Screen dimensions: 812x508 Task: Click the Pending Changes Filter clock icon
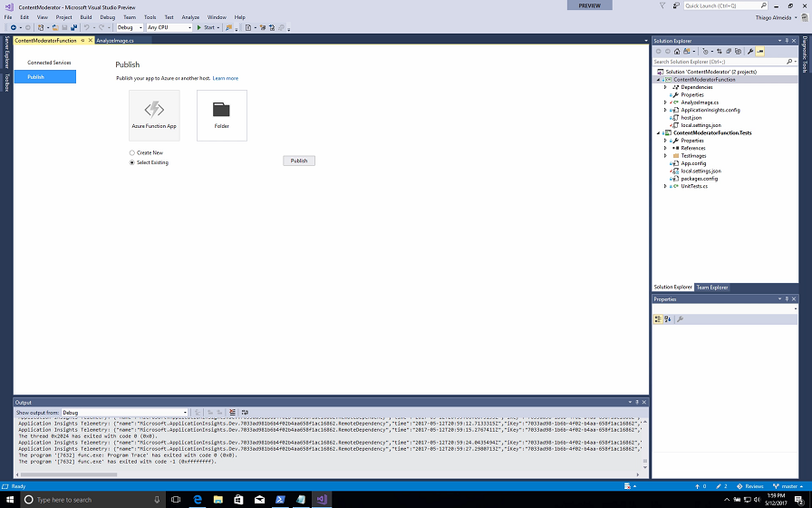point(705,52)
